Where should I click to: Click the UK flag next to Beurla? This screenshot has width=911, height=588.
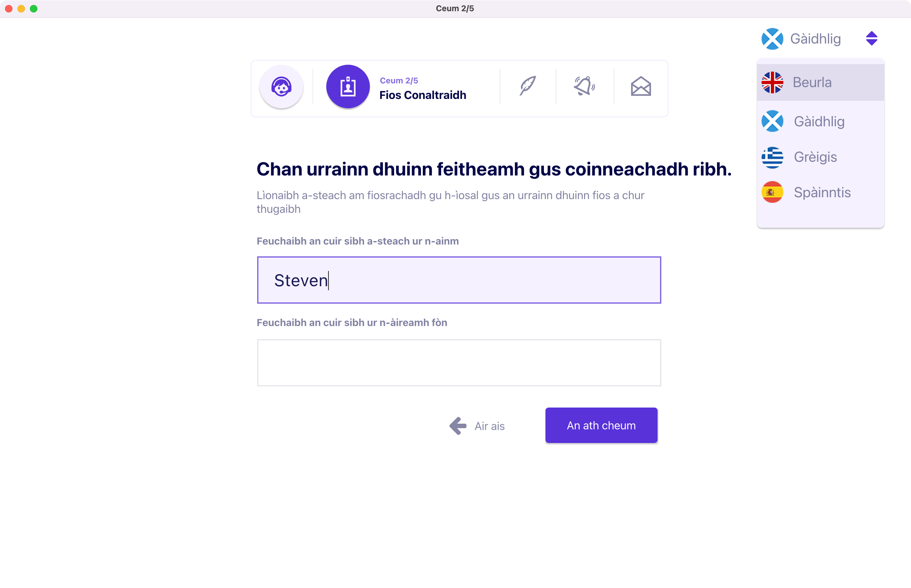(x=772, y=82)
